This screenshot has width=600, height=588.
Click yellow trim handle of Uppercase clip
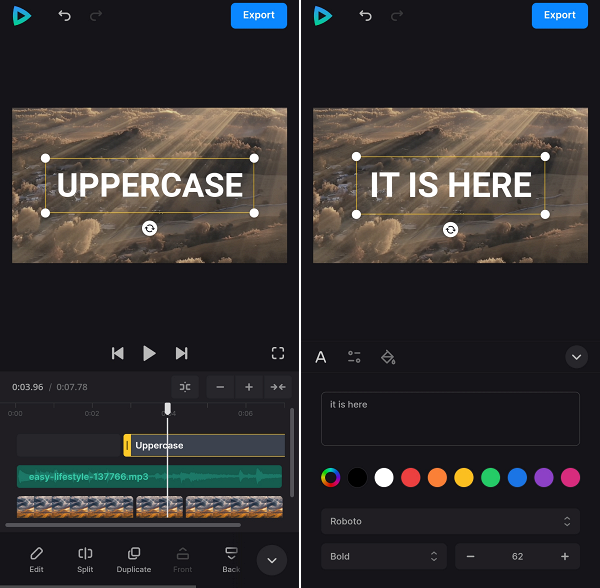[127, 445]
